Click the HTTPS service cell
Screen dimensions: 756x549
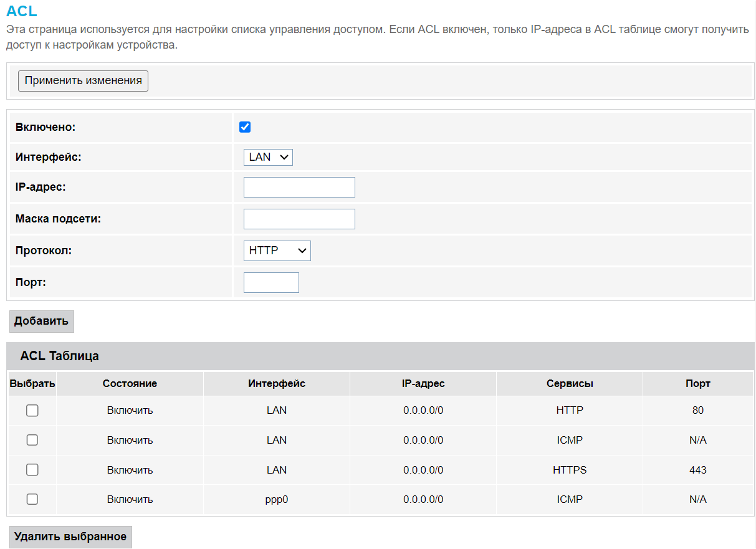(x=570, y=470)
